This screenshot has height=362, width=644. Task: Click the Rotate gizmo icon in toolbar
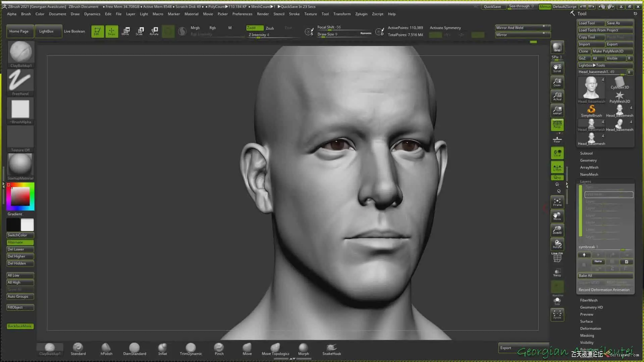(x=154, y=31)
